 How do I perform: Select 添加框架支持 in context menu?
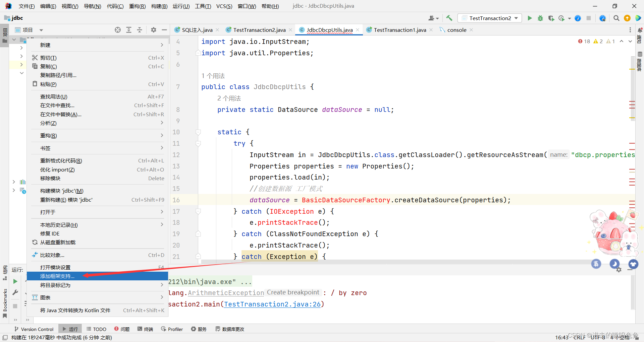(97, 276)
